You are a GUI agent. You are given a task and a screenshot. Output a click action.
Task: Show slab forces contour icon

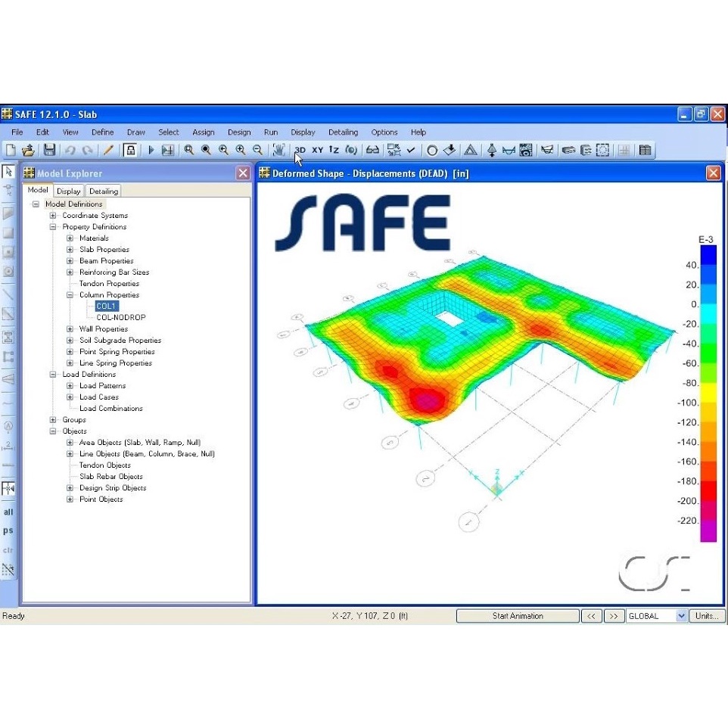tap(526, 150)
